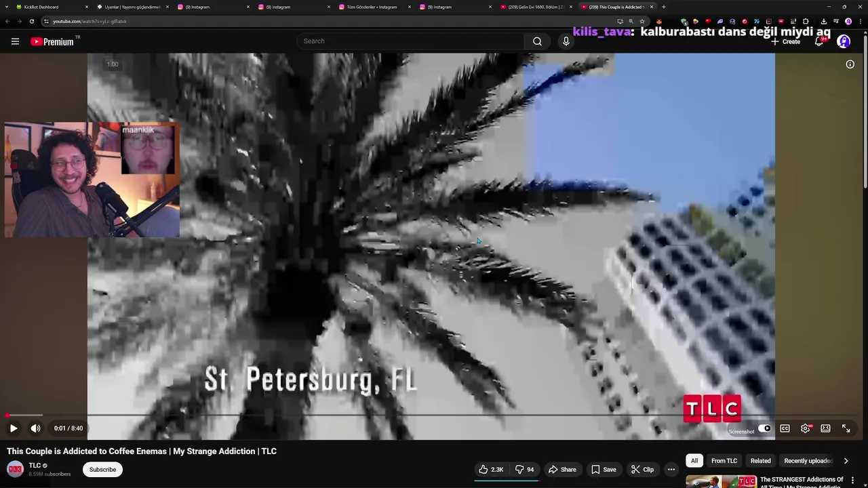Toggle the autoplay switch

(764, 428)
